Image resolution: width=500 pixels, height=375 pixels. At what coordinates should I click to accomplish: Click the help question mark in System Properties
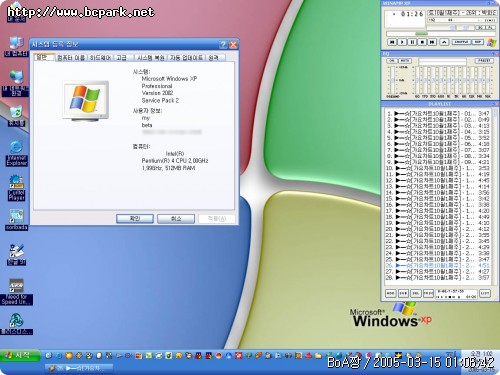coord(223,44)
